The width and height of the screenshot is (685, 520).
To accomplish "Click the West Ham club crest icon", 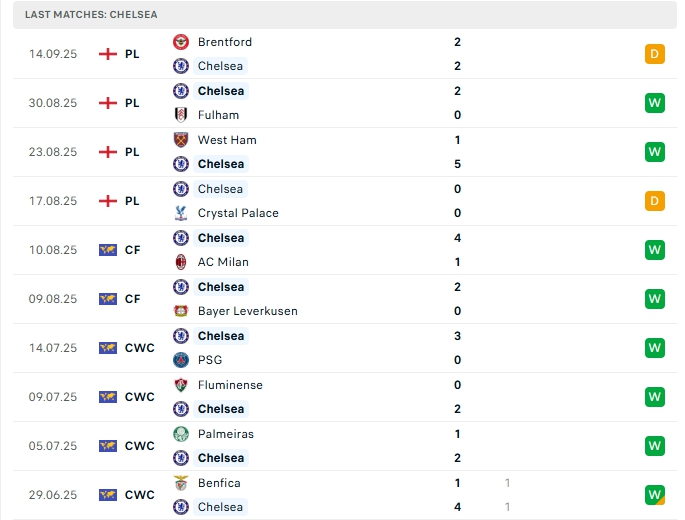I will click(x=181, y=140).
